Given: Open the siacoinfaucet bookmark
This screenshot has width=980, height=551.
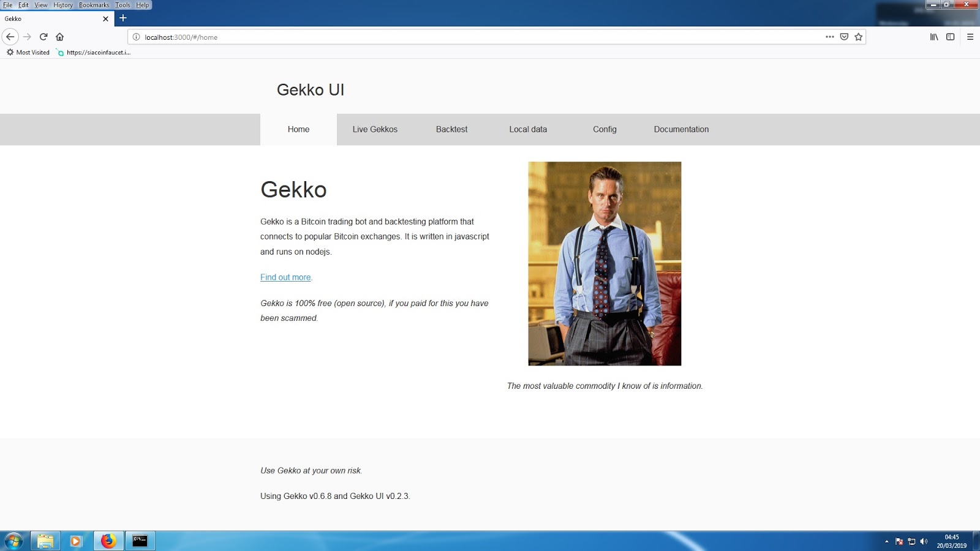Looking at the screenshot, I should pos(93,53).
